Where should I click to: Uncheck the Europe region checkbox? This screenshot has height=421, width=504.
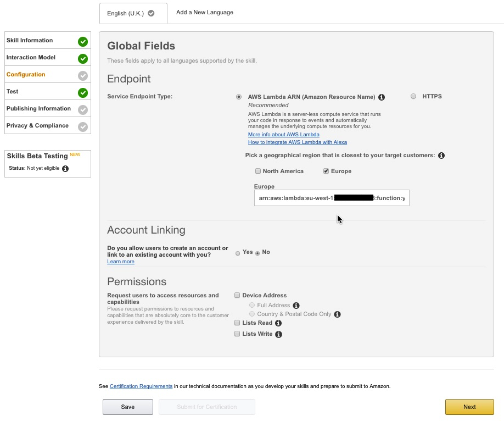click(x=326, y=171)
